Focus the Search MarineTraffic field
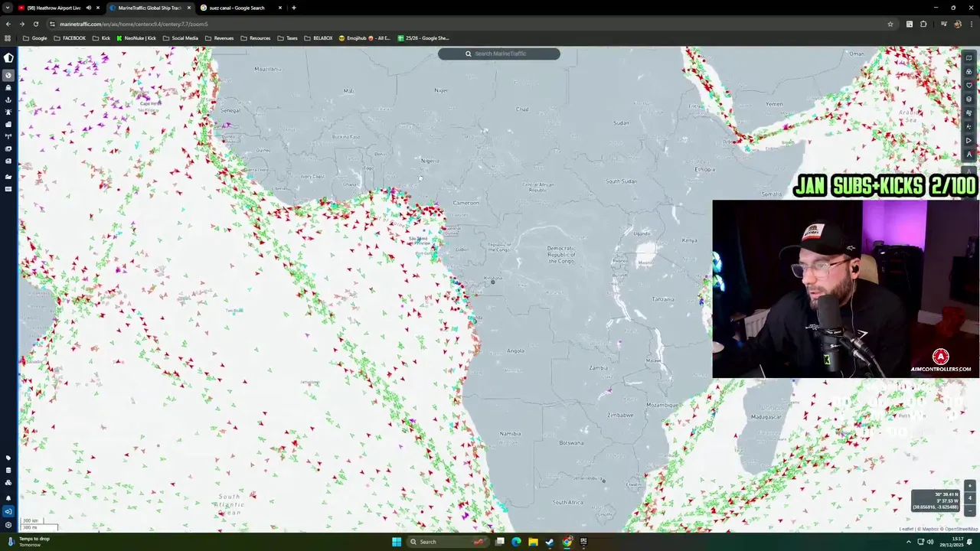Image resolution: width=980 pixels, height=551 pixels. click(x=499, y=54)
